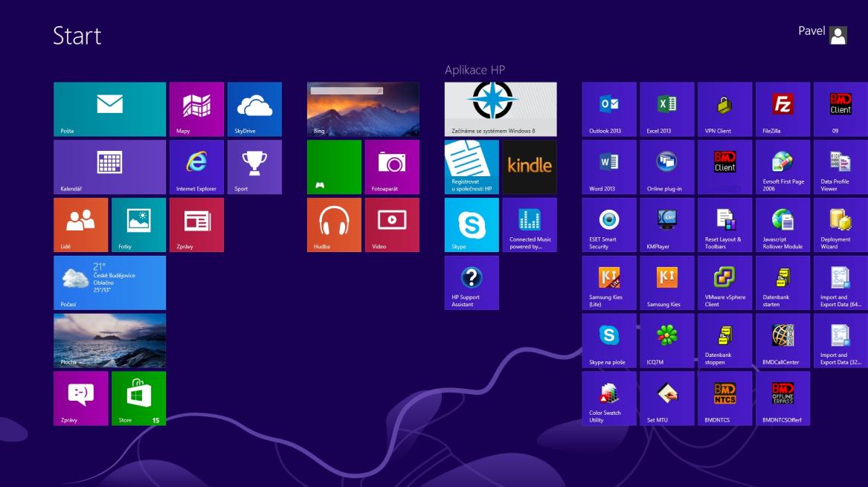Click the Pavel user account name
Image resolution: width=868 pixels, height=487 pixels.
tap(811, 31)
